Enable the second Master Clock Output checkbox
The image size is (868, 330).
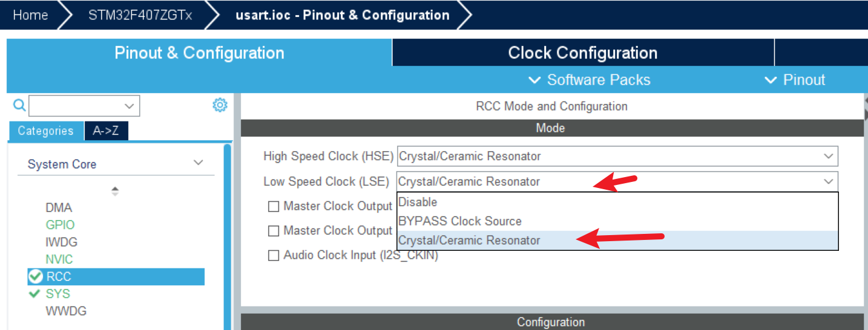pos(274,230)
